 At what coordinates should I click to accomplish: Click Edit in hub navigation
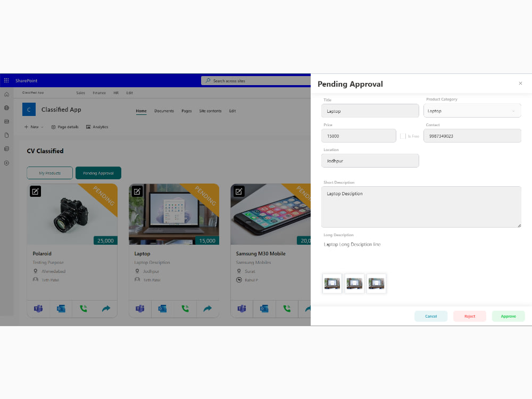point(130,93)
